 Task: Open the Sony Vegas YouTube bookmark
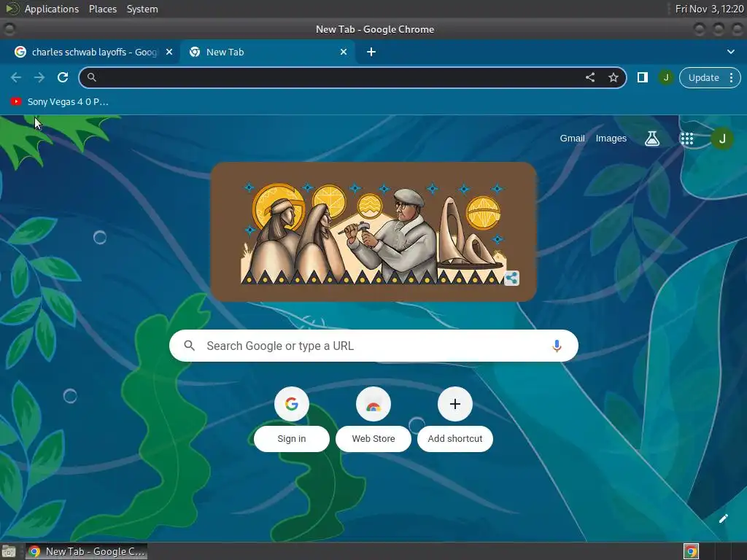tap(60, 101)
